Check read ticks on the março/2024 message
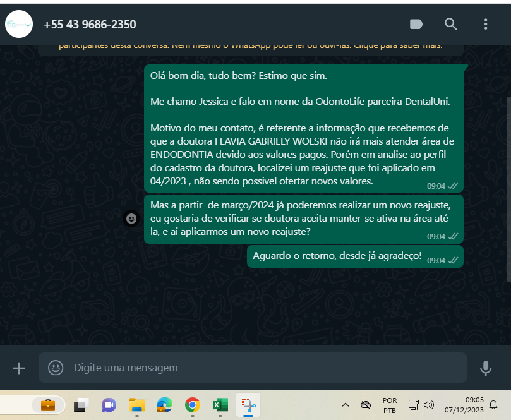Image resolution: width=511 pixels, height=420 pixels. (453, 236)
